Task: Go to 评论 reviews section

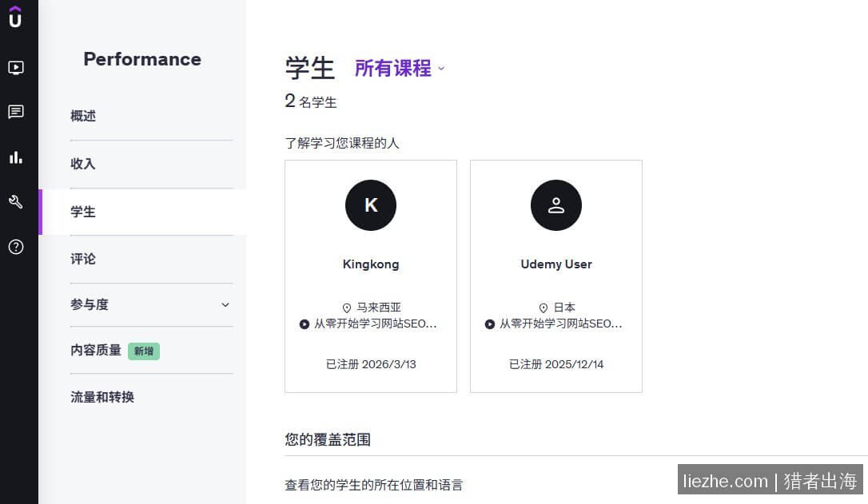Action: click(83, 259)
